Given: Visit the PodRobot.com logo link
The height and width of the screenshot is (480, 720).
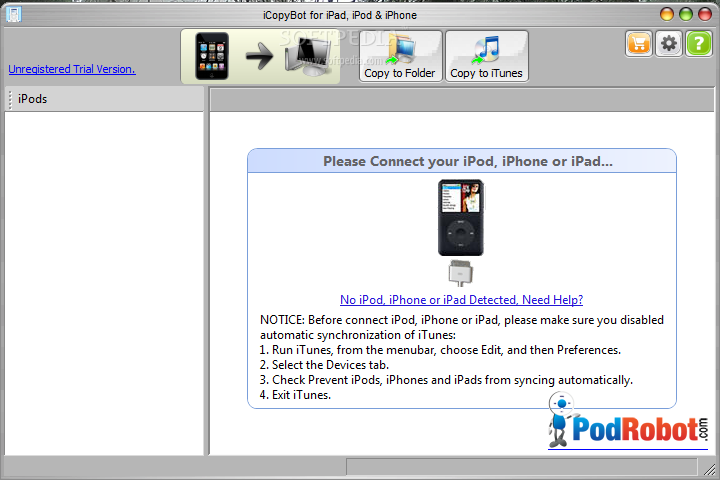Looking at the screenshot, I should (x=628, y=422).
